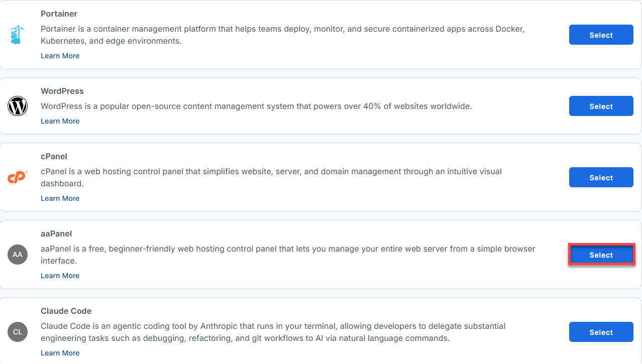Click WordPress description about 40% of websites
This screenshot has width=642, height=364.
(256, 106)
